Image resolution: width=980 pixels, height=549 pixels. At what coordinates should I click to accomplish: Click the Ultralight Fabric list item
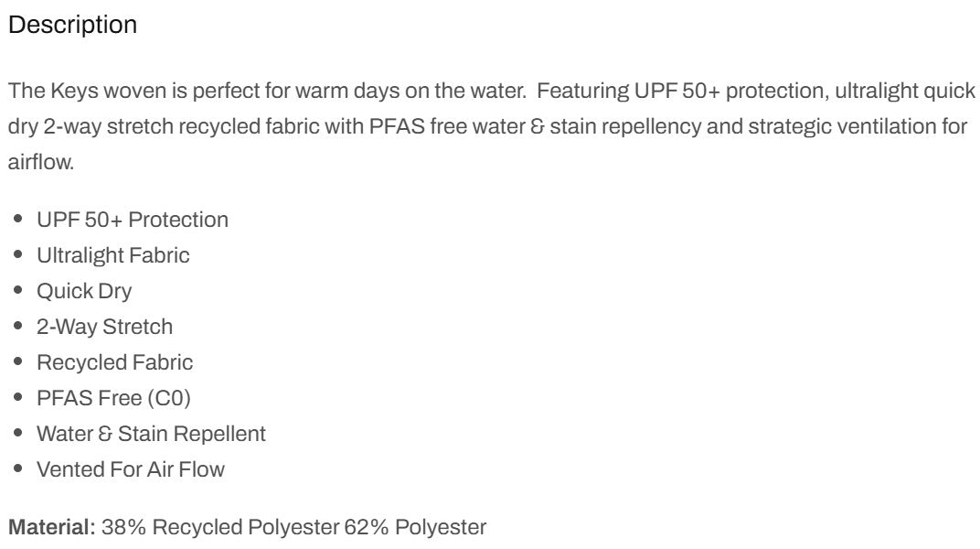click(x=113, y=255)
